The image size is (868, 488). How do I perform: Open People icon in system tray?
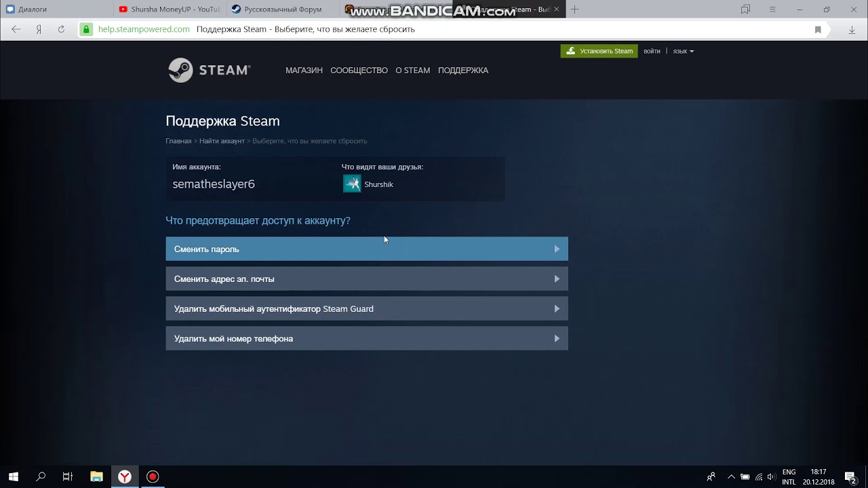(711, 476)
